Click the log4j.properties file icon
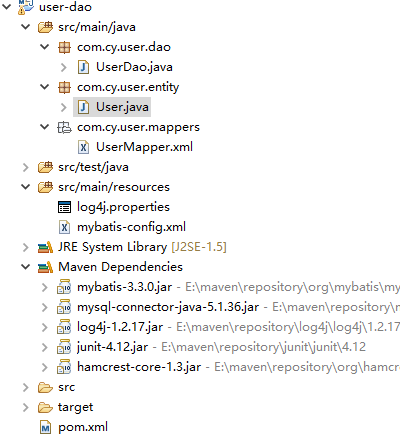 (x=64, y=207)
